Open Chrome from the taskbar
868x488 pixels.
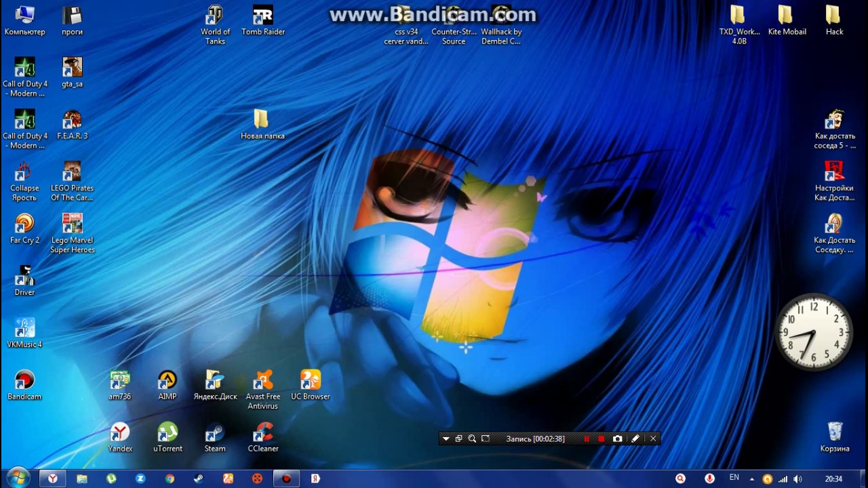click(x=170, y=479)
